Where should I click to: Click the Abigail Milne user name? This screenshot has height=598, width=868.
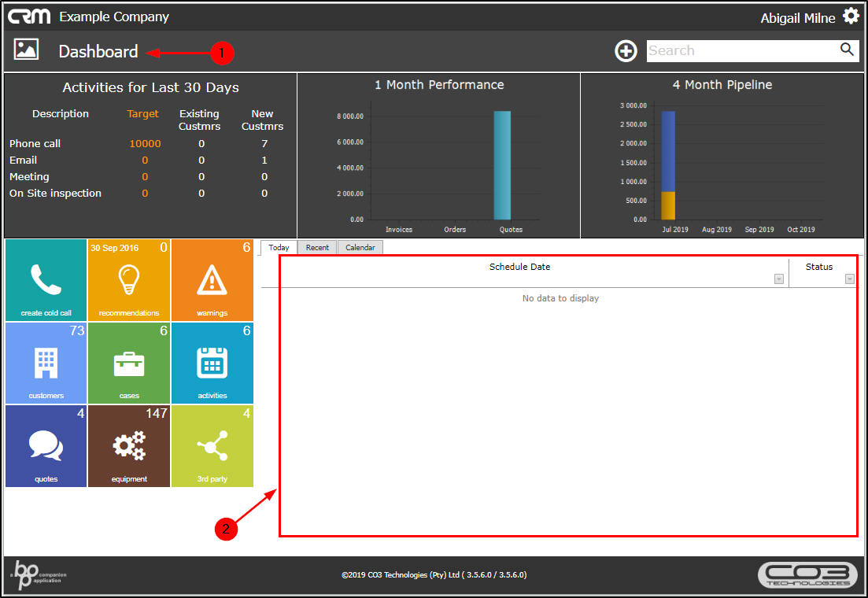point(798,18)
